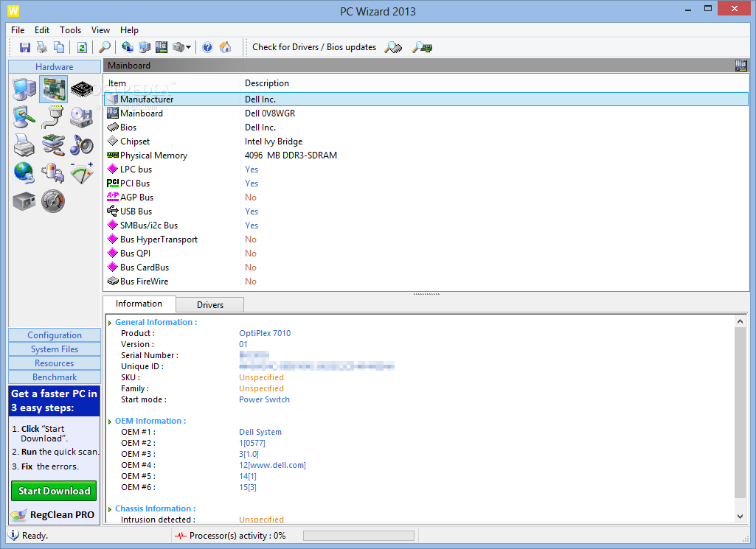Open the Tools menu
Screen dimensions: 756x549
[x=70, y=30]
